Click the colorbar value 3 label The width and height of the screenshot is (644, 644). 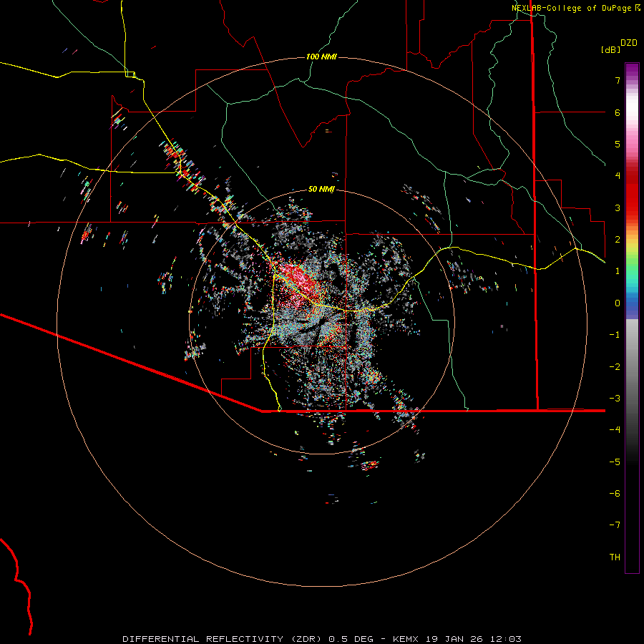pos(618,208)
